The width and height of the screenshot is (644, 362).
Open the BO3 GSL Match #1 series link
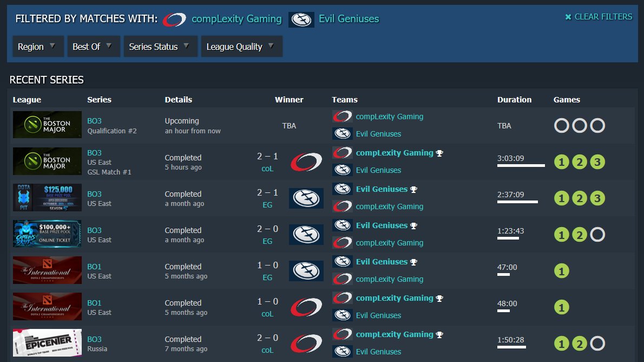tap(94, 153)
